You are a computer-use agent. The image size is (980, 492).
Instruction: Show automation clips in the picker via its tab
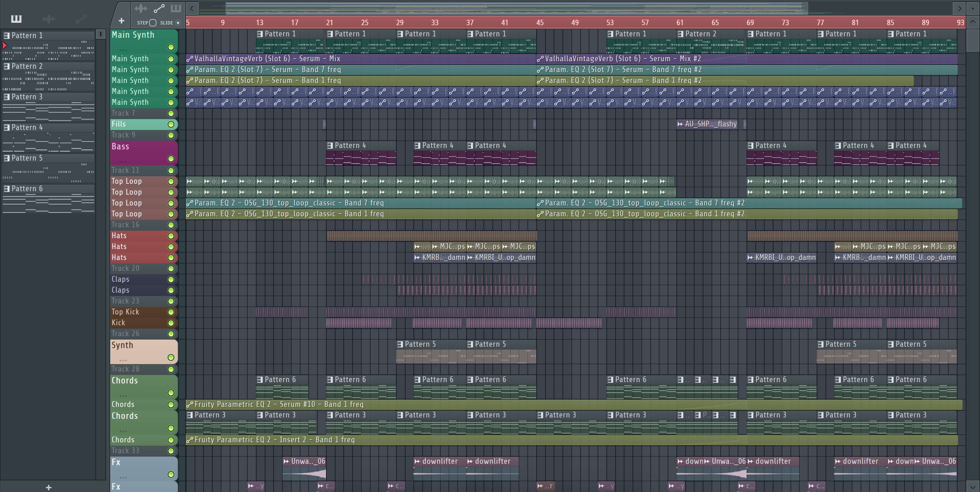tap(81, 19)
